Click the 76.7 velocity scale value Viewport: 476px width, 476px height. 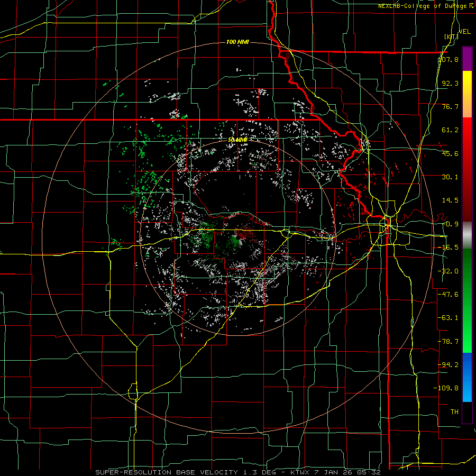[450, 106]
